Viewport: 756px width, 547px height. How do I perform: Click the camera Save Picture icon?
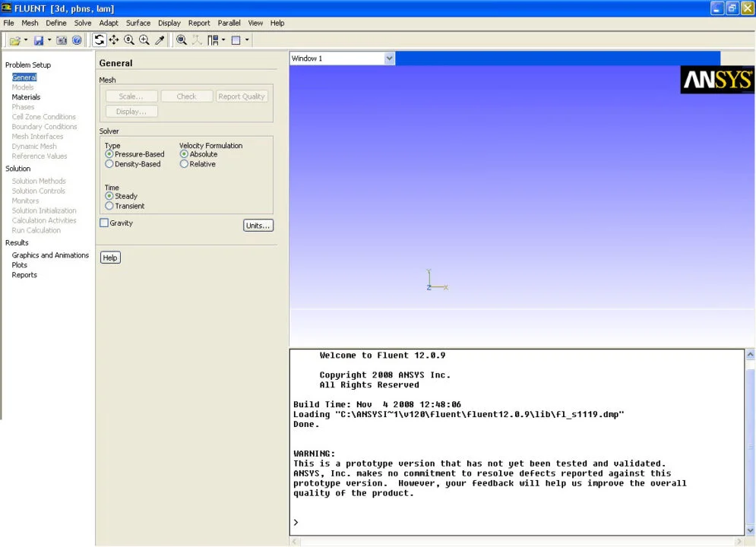[x=62, y=40]
